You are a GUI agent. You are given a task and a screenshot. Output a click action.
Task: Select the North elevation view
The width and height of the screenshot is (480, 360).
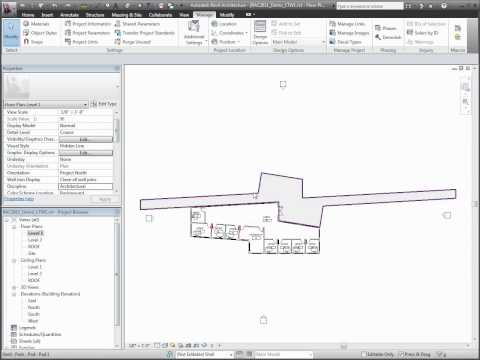[34, 307]
